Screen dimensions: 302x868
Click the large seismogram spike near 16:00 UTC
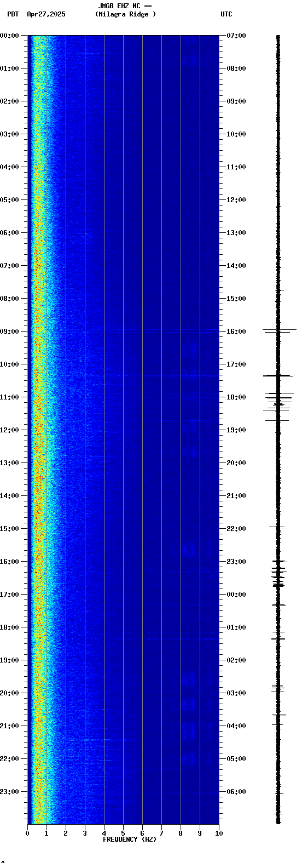[x=279, y=330]
